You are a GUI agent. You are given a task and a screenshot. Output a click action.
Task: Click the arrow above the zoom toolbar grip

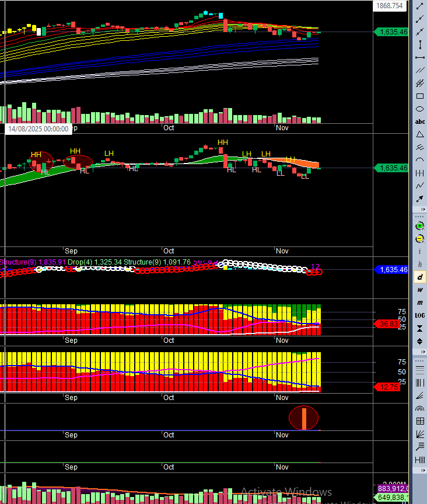click(x=423, y=210)
